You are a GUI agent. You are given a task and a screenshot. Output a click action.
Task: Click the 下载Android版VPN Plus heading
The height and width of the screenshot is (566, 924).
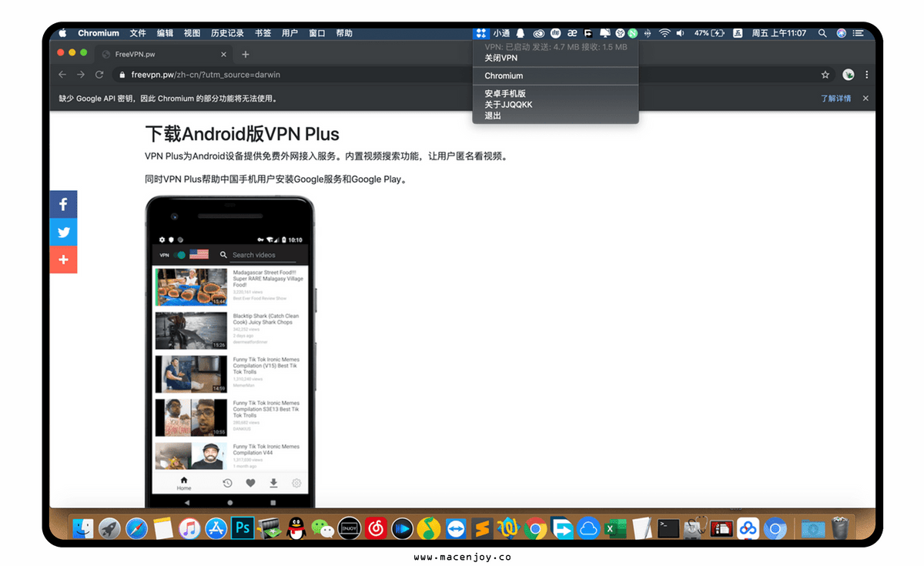(x=242, y=134)
